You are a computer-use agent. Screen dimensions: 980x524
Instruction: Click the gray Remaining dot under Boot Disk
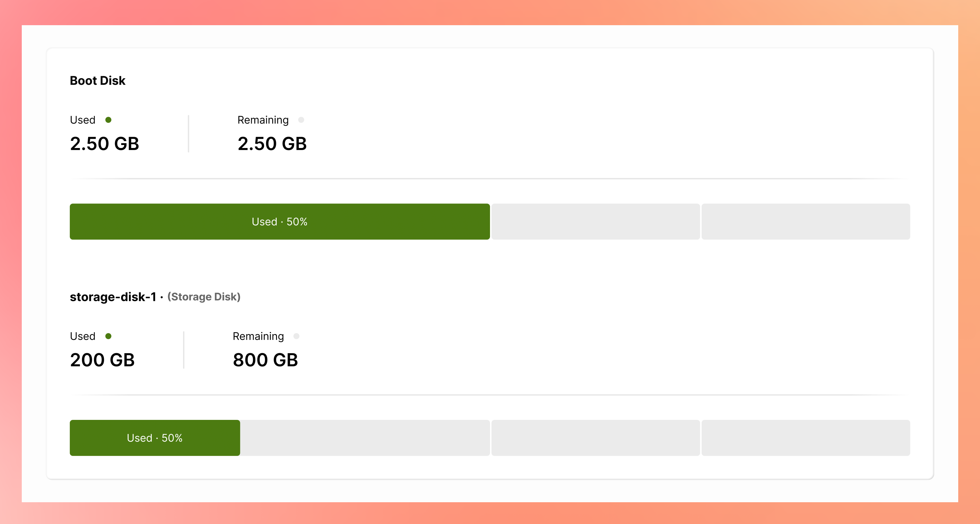point(301,120)
